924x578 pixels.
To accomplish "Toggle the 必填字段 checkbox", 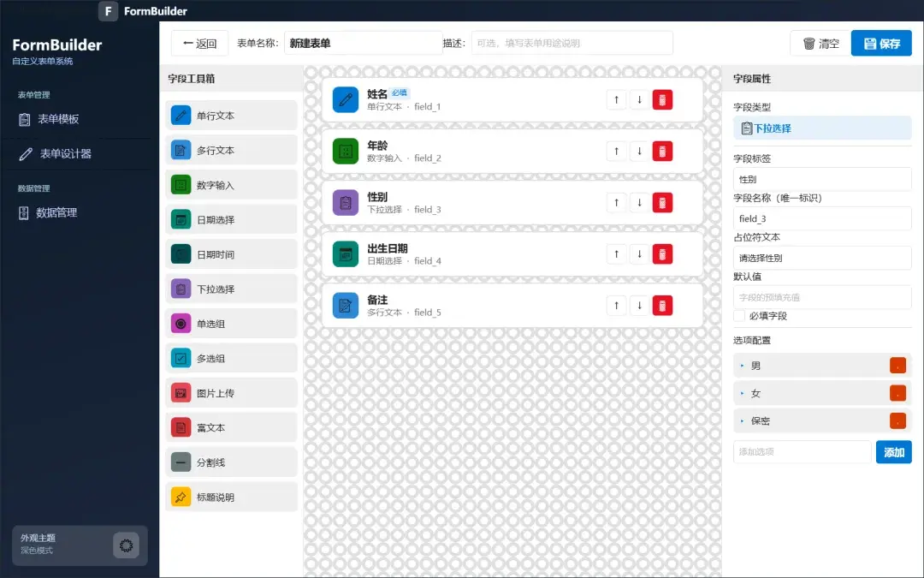I will [739, 316].
